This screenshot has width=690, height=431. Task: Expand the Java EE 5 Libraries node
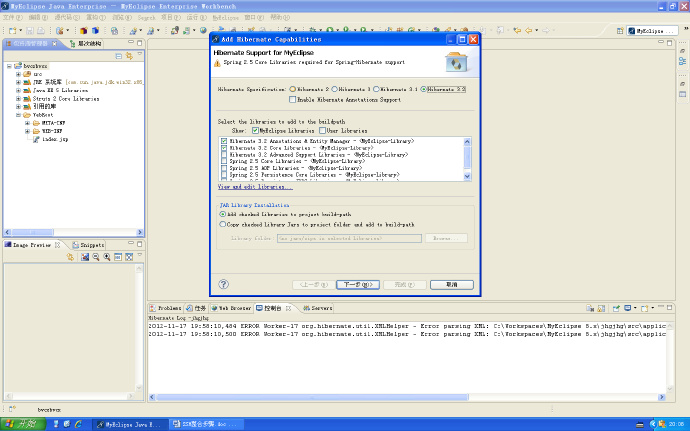click(18, 90)
